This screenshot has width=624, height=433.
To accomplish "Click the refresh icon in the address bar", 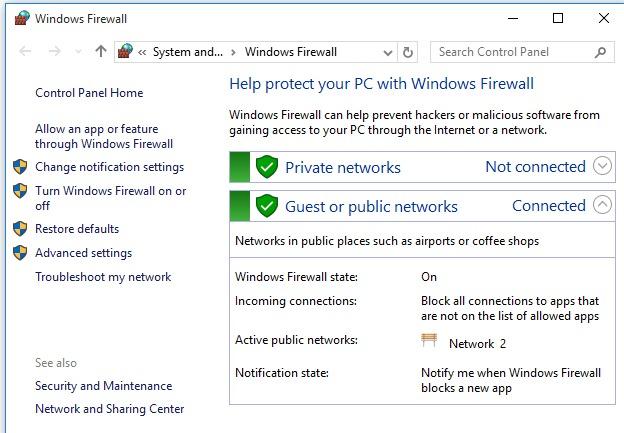I will click(408, 52).
